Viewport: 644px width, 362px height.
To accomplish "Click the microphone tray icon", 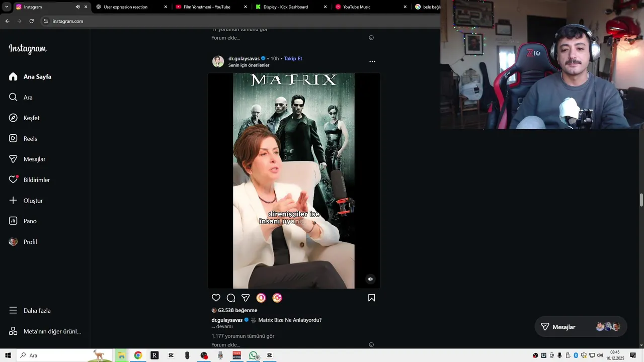I will 559,355.
